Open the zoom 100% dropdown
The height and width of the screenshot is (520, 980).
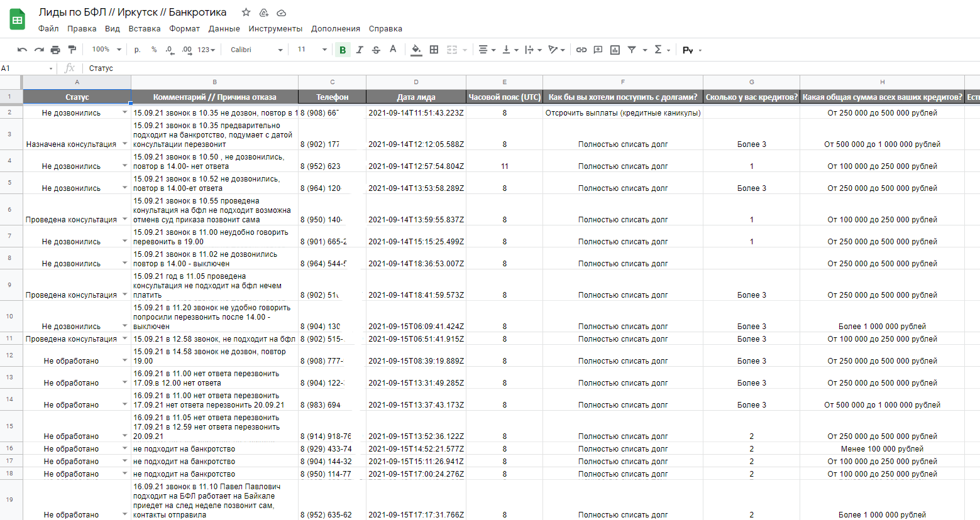[106, 50]
